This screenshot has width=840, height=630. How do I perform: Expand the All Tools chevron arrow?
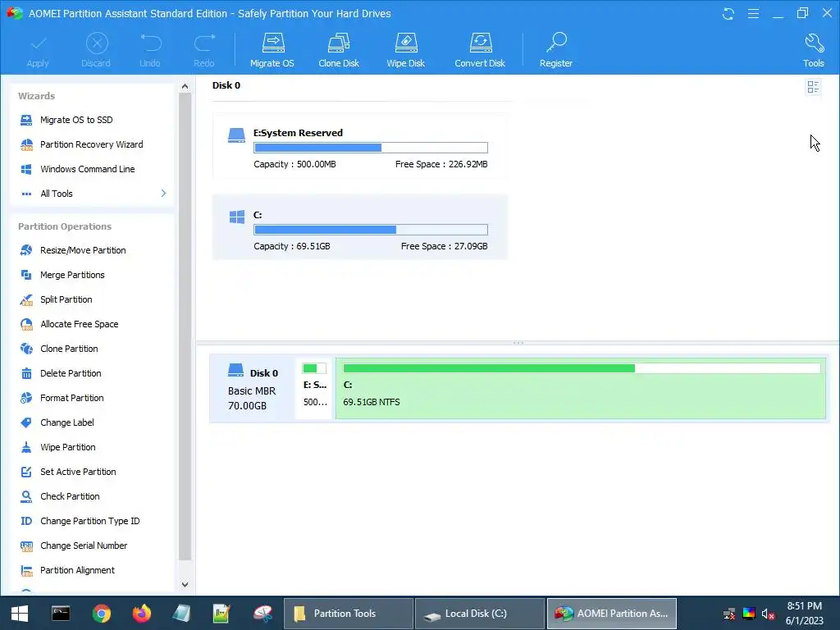(x=163, y=194)
